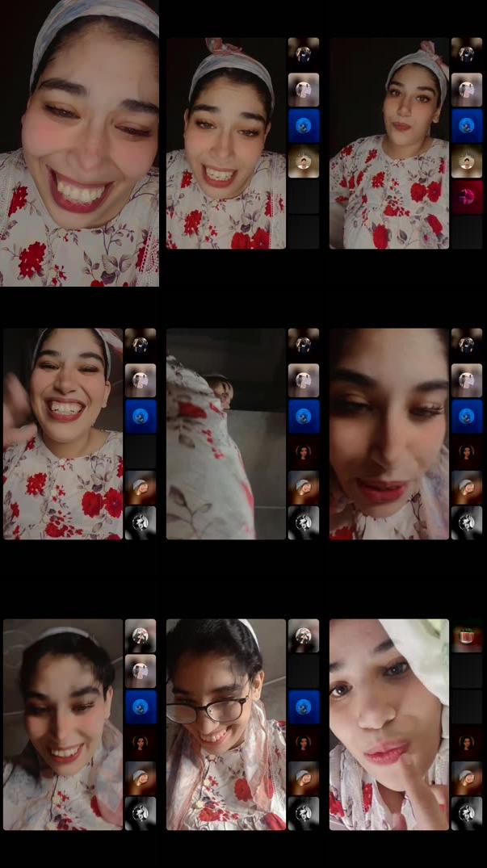Select the frame with a white towel on head
The image size is (487, 868).
(389, 724)
